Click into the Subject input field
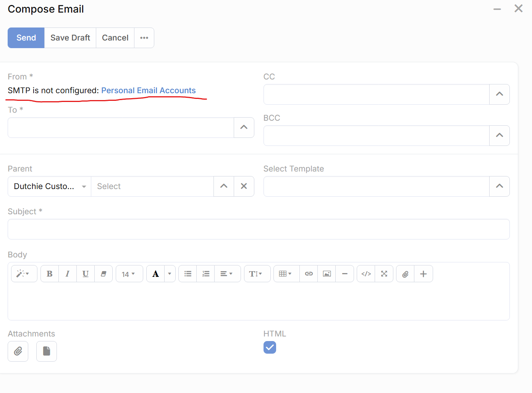 point(259,229)
